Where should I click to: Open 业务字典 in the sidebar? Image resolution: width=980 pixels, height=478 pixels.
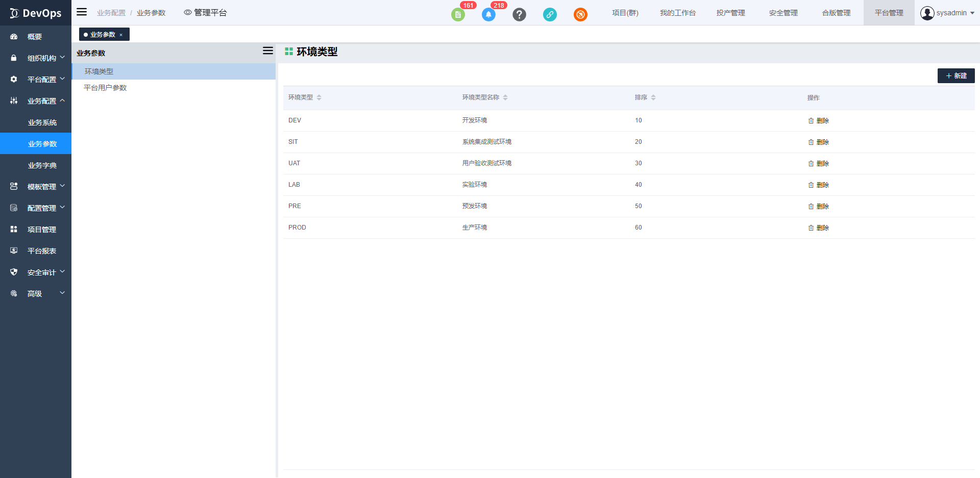coord(42,165)
